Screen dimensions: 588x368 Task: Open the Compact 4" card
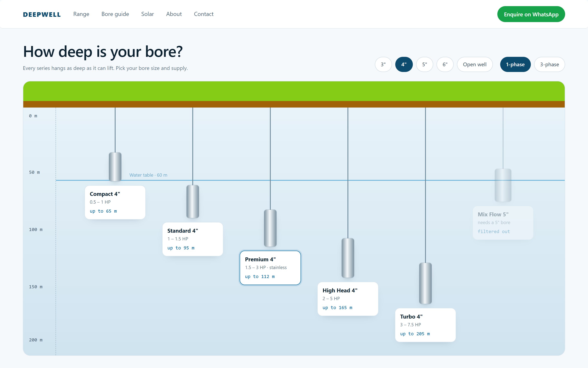coord(115,202)
